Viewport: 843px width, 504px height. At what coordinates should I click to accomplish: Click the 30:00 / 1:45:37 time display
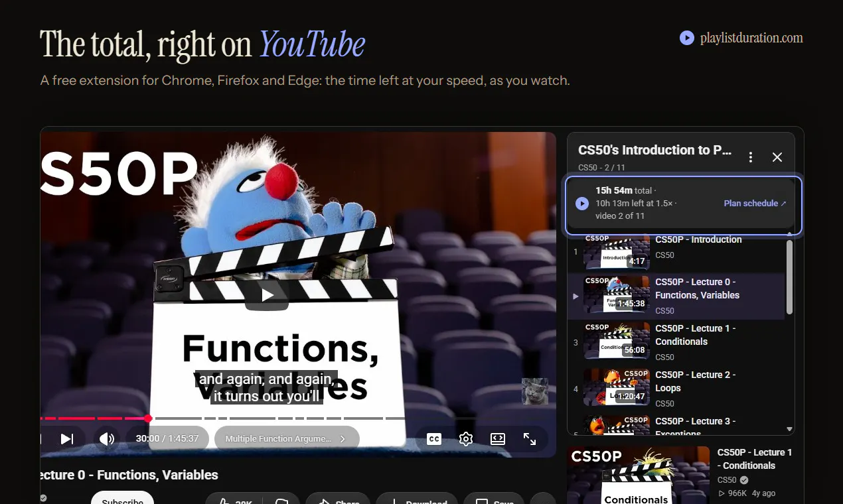click(167, 439)
